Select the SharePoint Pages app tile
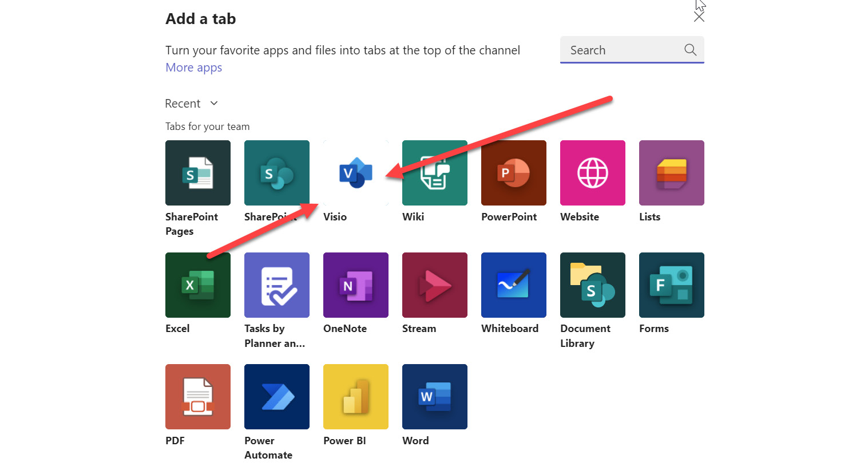Image resolution: width=868 pixels, height=470 pixels. tap(198, 173)
